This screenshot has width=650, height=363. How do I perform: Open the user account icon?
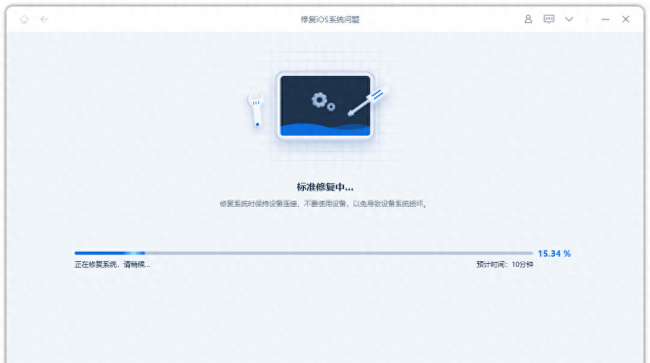(528, 19)
